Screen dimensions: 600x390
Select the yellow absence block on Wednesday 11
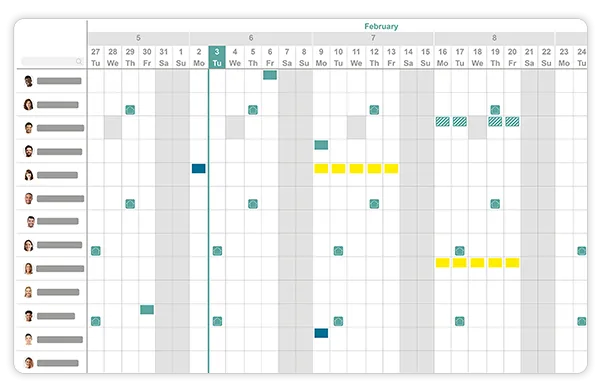click(x=356, y=168)
